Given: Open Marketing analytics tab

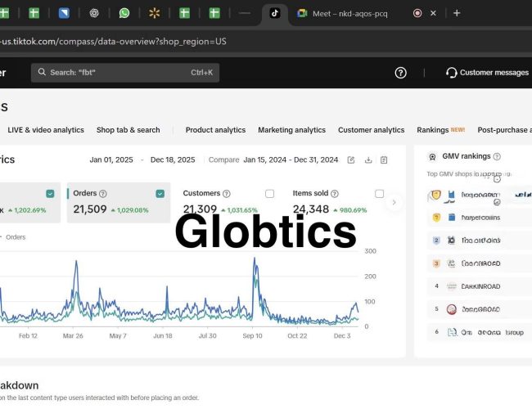Looking at the screenshot, I should point(292,130).
